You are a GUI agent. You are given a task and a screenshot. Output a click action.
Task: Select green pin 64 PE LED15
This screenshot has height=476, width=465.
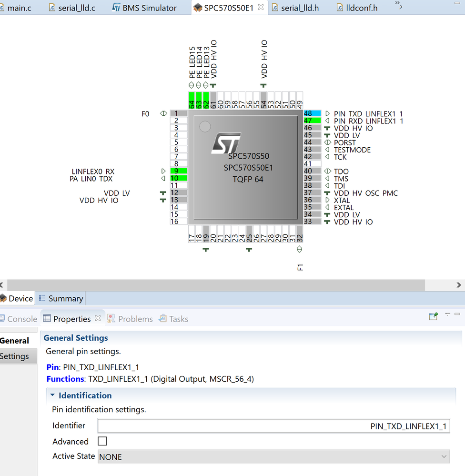(x=192, y=100)
